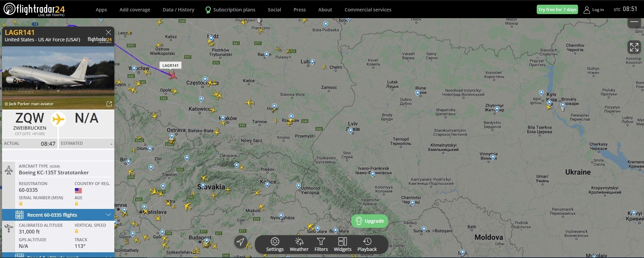
Task: Open the Add coverage menu
Action: click(x=135, y=10)
